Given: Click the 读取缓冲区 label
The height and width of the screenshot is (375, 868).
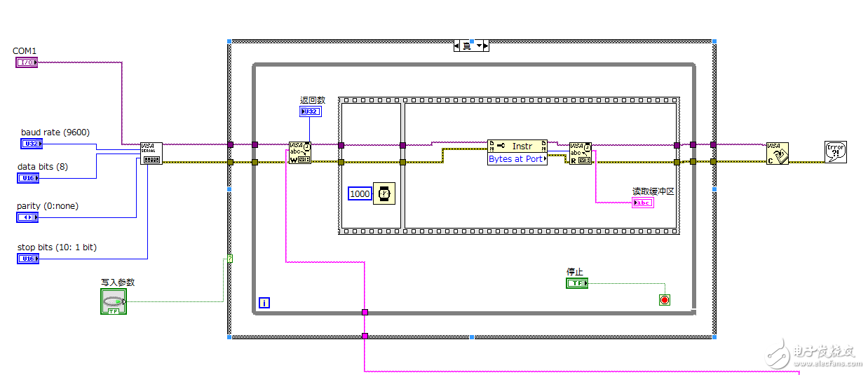Looking at the screenshot, I should 653,191.
